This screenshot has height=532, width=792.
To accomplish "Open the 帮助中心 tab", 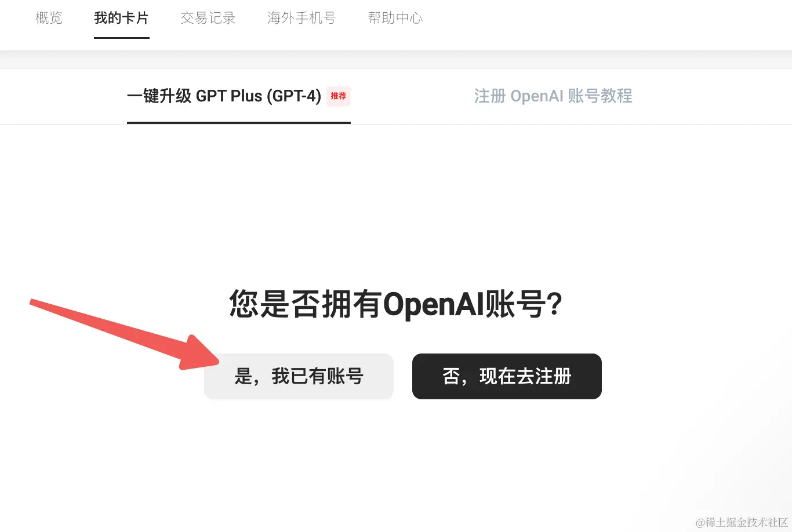I will click(x=395, y=18).
